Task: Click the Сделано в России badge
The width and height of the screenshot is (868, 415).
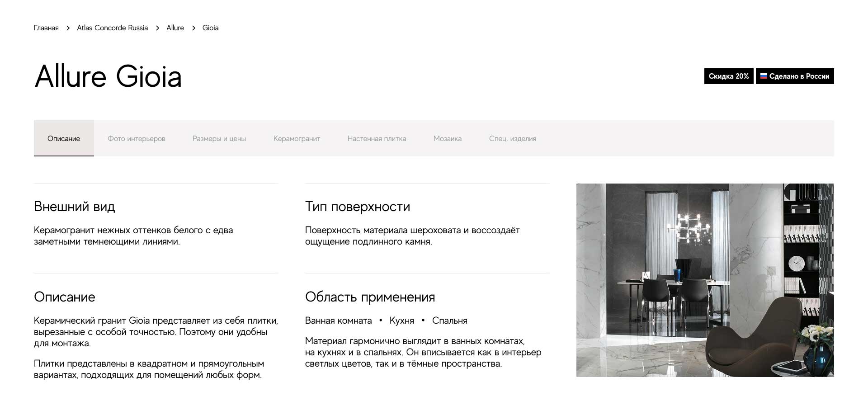Action: point(795,76)
